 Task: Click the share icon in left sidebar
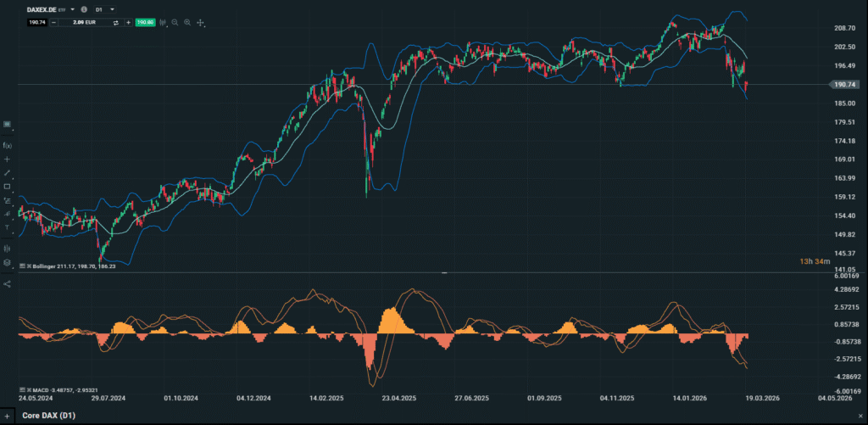(8, 284)
